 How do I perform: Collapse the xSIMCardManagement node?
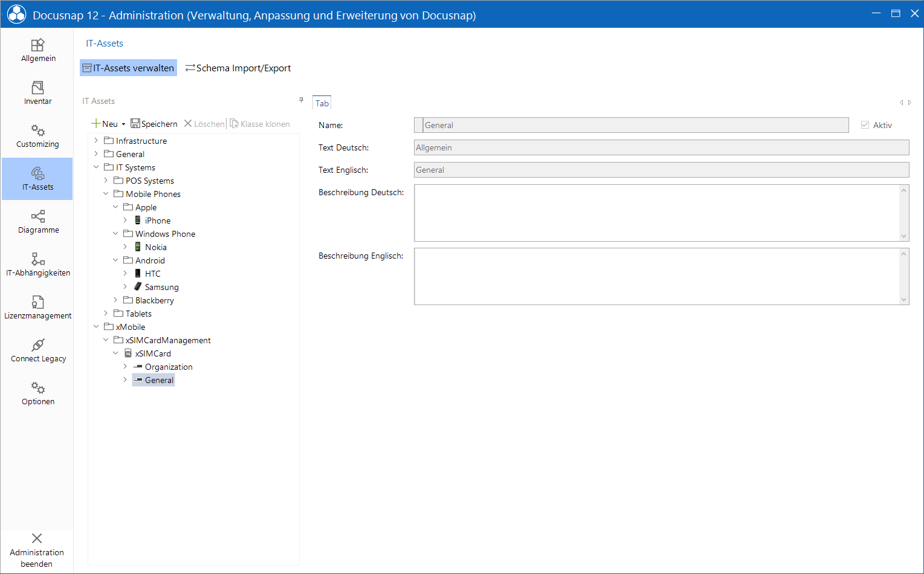tap(106, 340)
